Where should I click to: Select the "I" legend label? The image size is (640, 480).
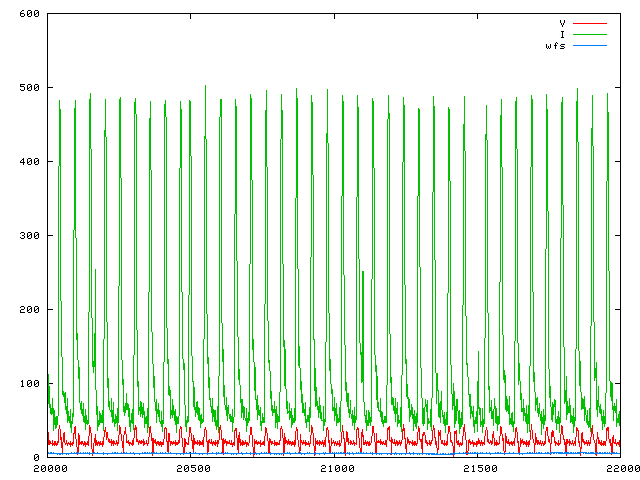562,34
